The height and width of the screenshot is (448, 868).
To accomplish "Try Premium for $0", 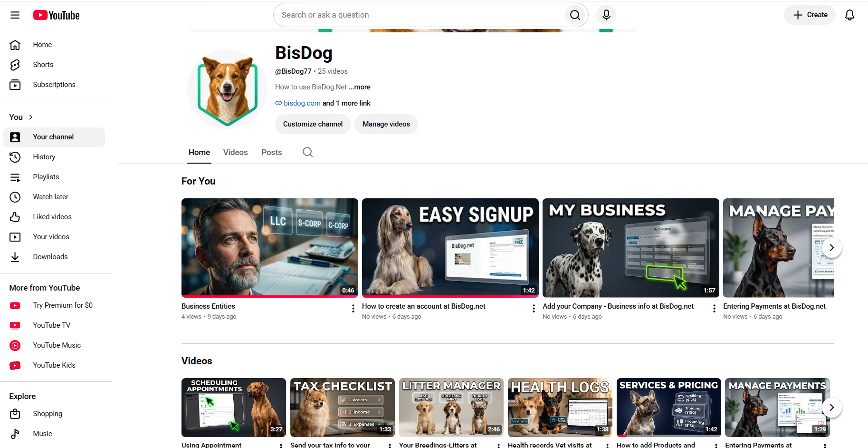I will (54, 305).
